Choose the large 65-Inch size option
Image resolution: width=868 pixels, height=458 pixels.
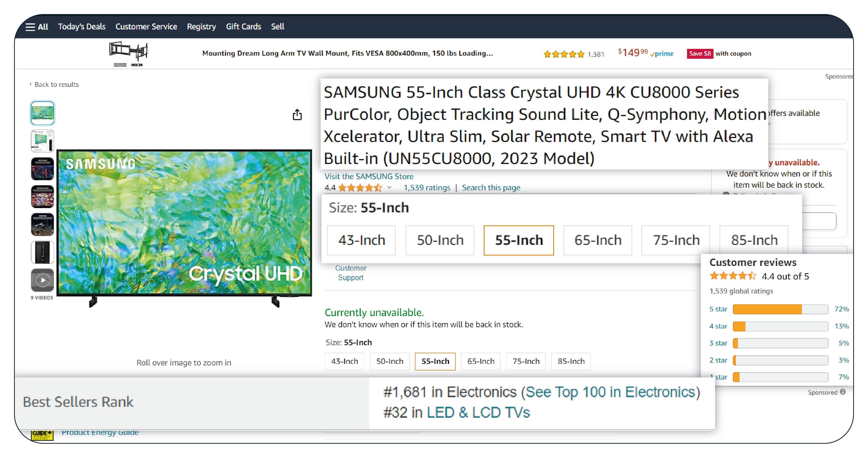597,240
